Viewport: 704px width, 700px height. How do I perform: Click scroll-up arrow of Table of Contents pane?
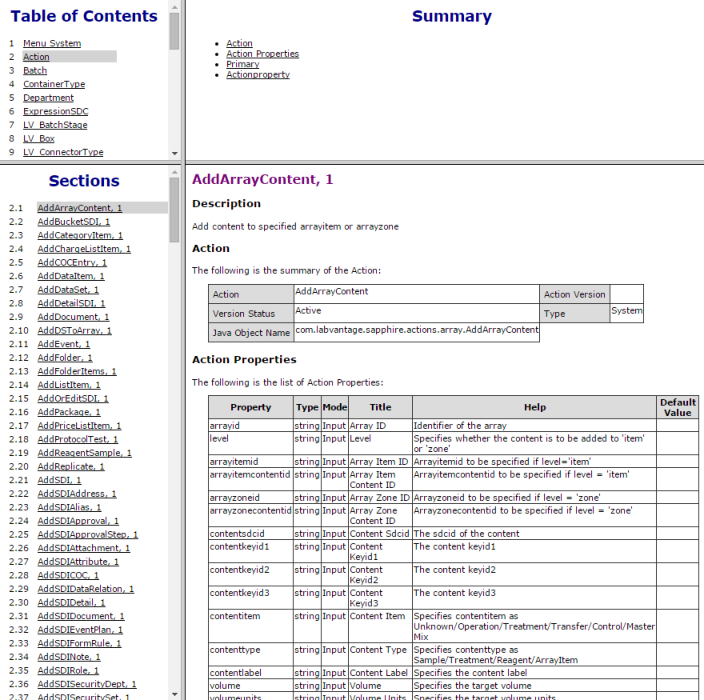pos(175,7)
